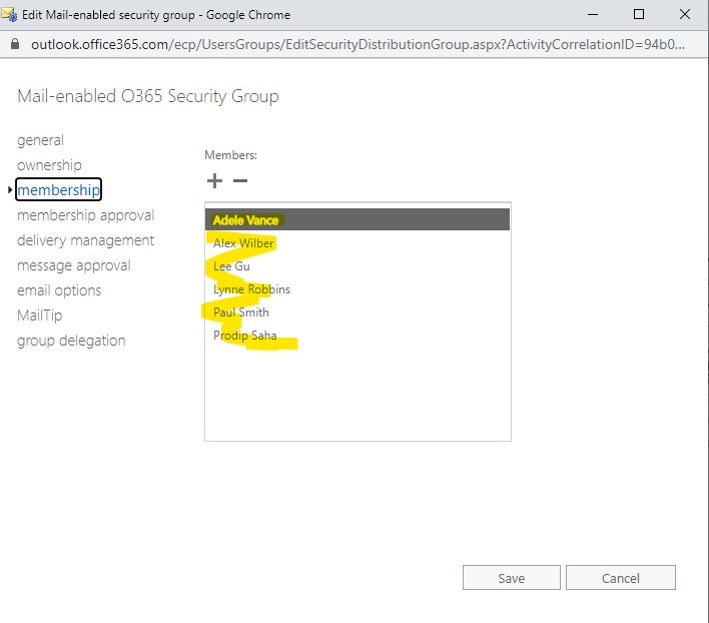709x623 pixels.
Task: Click the Cancel button
Action: click(621, 578)
